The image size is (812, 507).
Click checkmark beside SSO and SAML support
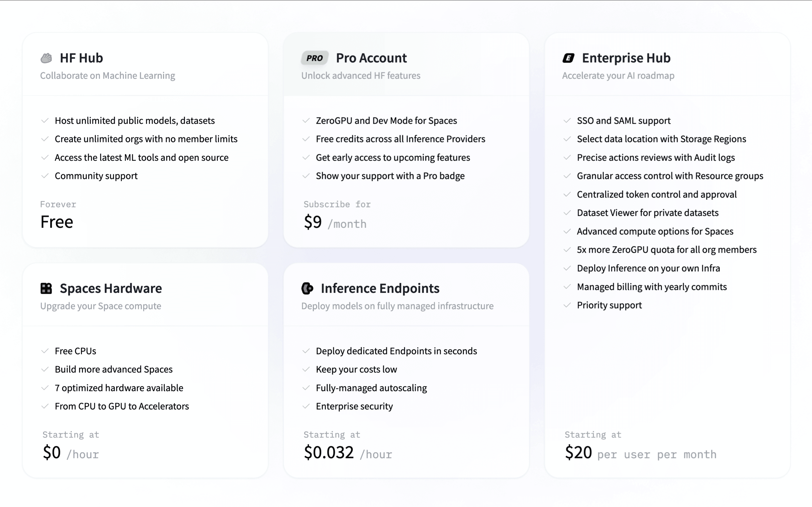(x=567, y=120)
